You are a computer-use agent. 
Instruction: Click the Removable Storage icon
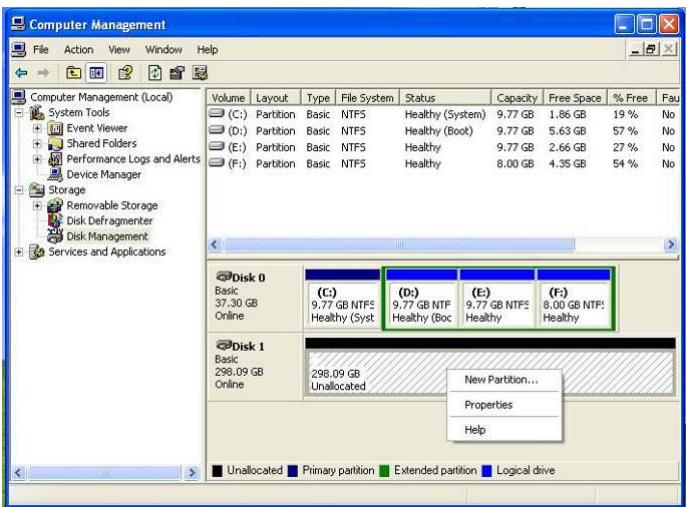click(x=55, y=206)
